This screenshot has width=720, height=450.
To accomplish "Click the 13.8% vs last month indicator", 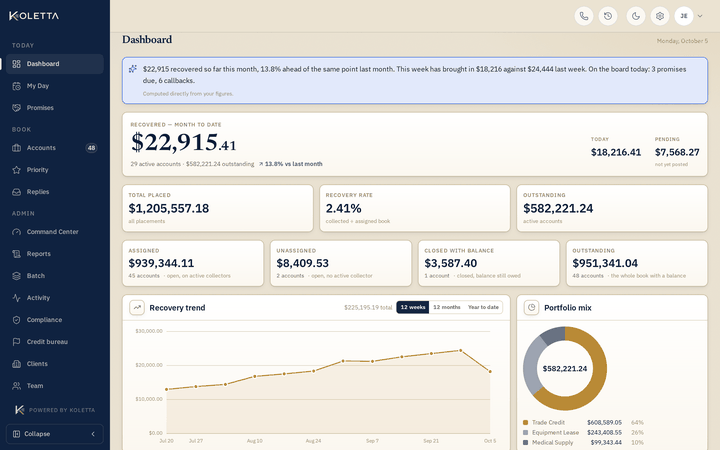I will [x=291, y=164].
